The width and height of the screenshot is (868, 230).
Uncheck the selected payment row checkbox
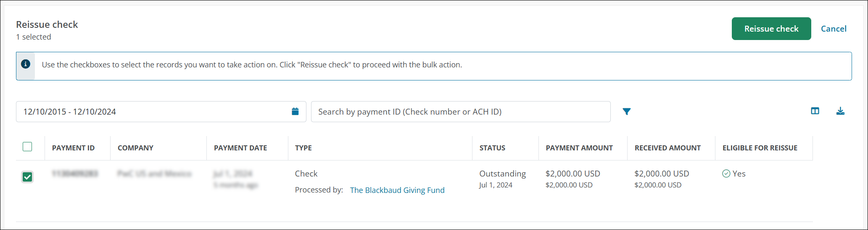pos(27,177)
